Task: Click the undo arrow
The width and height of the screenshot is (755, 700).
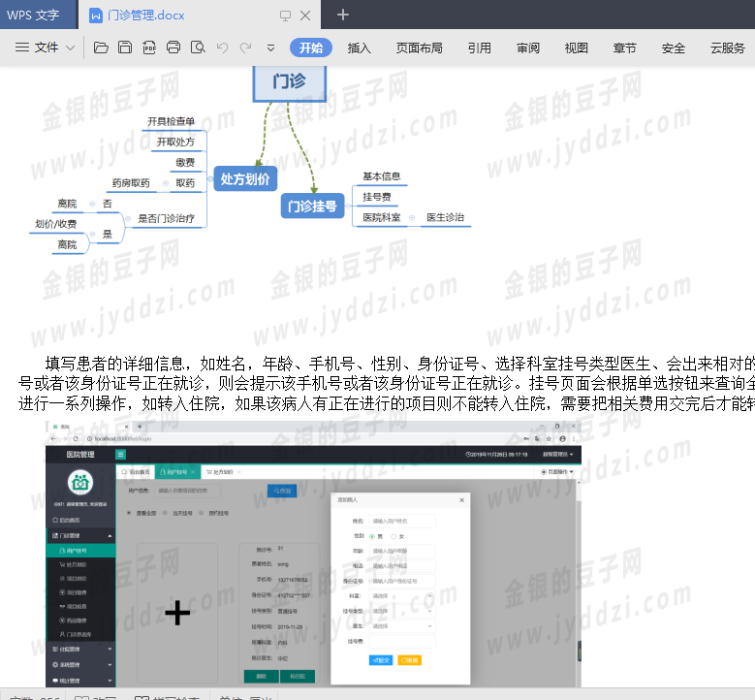Action: click(222, 48)
